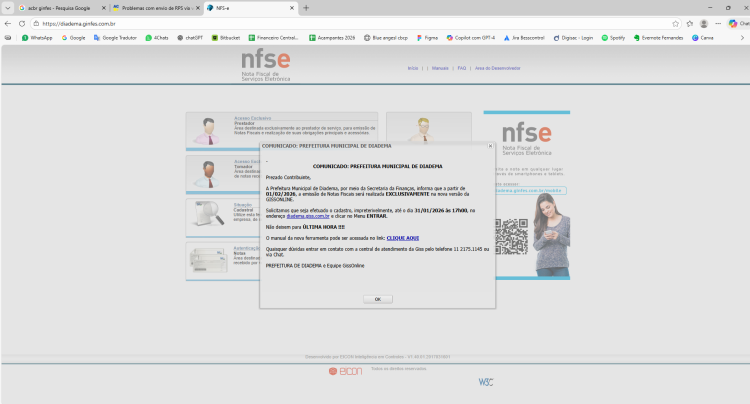Open the Copilot com GPT-4 bookmark
The image size is (750, 404).
tap(471, 38)
